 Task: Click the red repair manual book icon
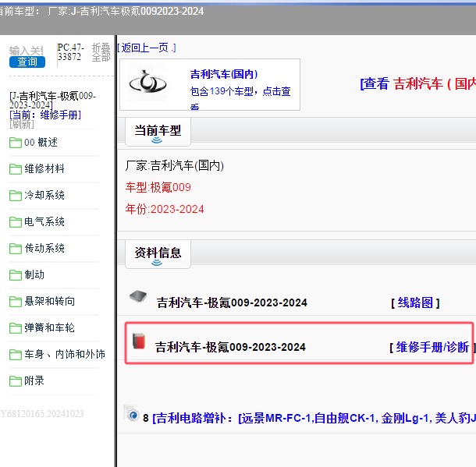coord(139,341)
